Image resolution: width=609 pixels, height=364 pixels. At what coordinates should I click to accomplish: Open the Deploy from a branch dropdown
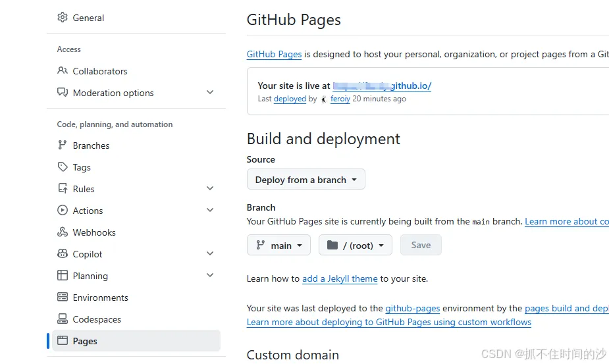[x=306, y=180]
